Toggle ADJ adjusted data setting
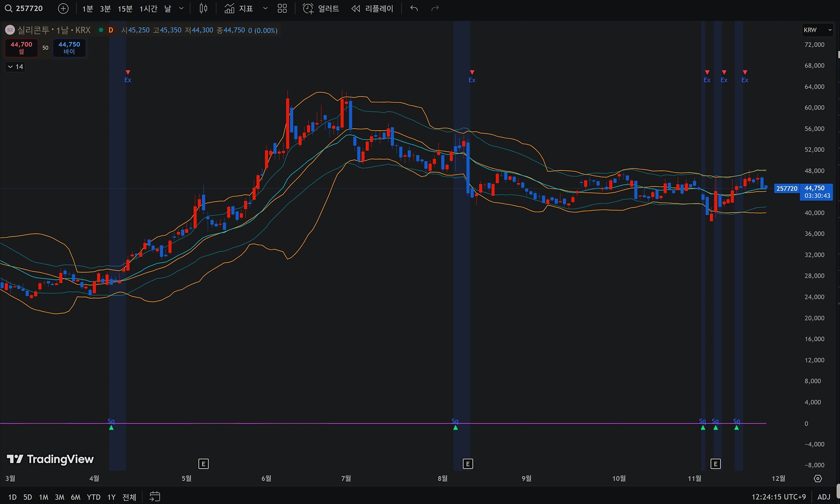This screenshot has height=504, width=840. pyautogui.click(x=824, y=497)
